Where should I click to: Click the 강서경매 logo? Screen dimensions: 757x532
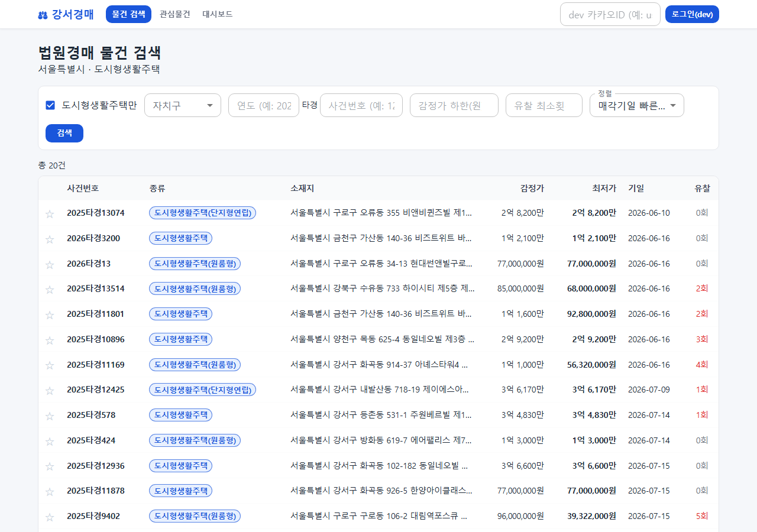click(66, 14)
